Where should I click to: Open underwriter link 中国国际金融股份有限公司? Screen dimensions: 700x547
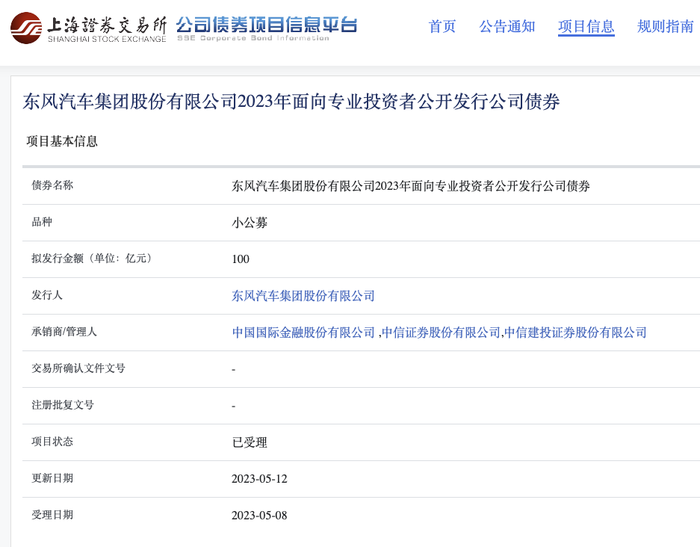pos(303,332)
